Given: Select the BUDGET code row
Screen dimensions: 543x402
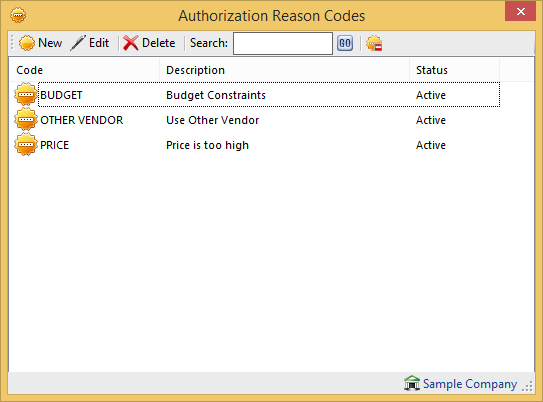Looking at the screenshot, I should coord(269,95).
